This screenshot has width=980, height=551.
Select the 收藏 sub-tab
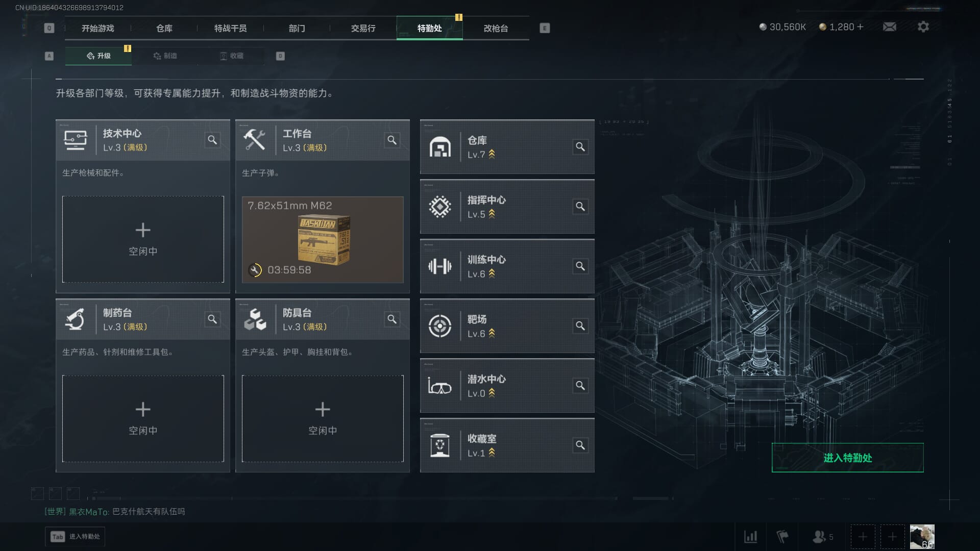[x=231, y=56]
